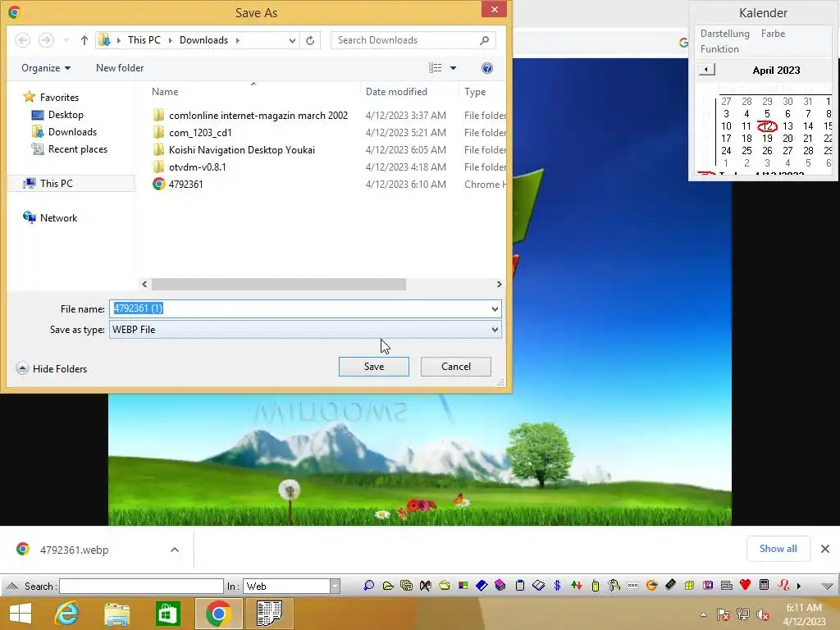Screen dimensions: 840x630
Task: Click Cancel in the Save As dialog
Action: click(456, 367)
